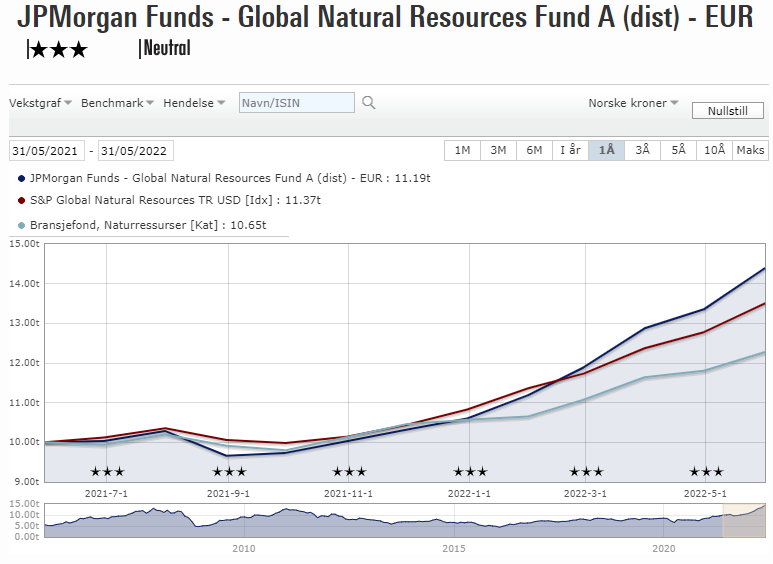This screenshot has width=773, height=564.
Task: Click the light blue Bransjefond legend dot
Action: (x=21, y=226)
